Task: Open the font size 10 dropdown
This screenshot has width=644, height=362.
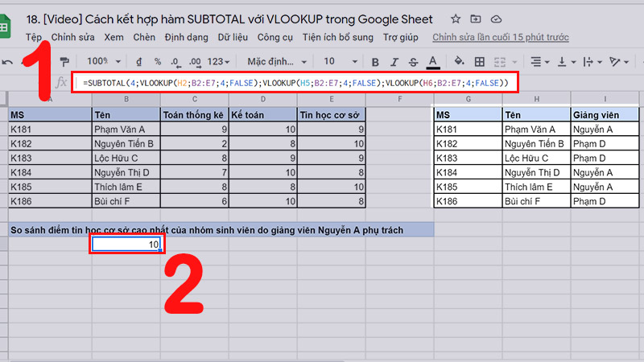Action: pos(339,61)
